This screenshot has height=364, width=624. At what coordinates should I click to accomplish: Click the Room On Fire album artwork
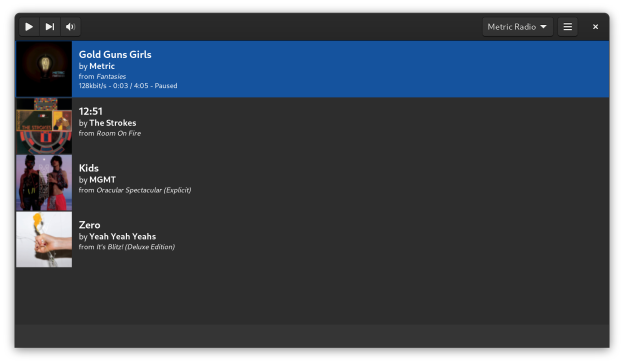coord(44,126)
